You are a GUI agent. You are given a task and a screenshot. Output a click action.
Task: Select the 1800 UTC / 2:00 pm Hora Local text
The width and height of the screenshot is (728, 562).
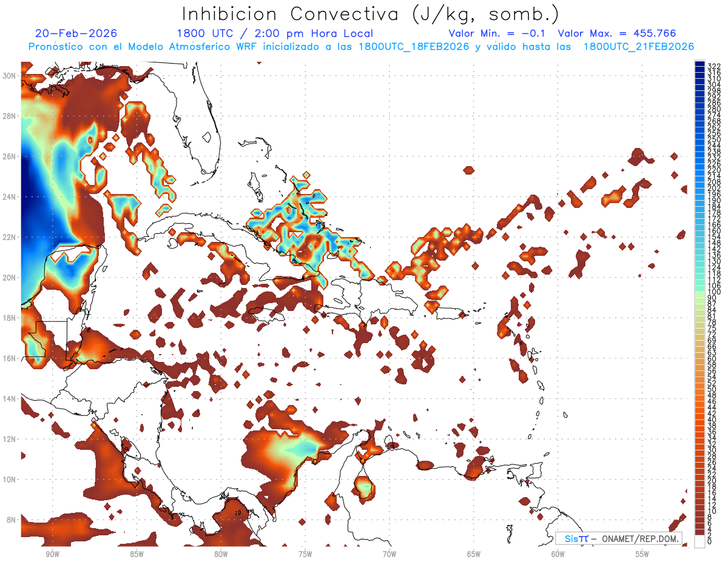click(275, 33)
